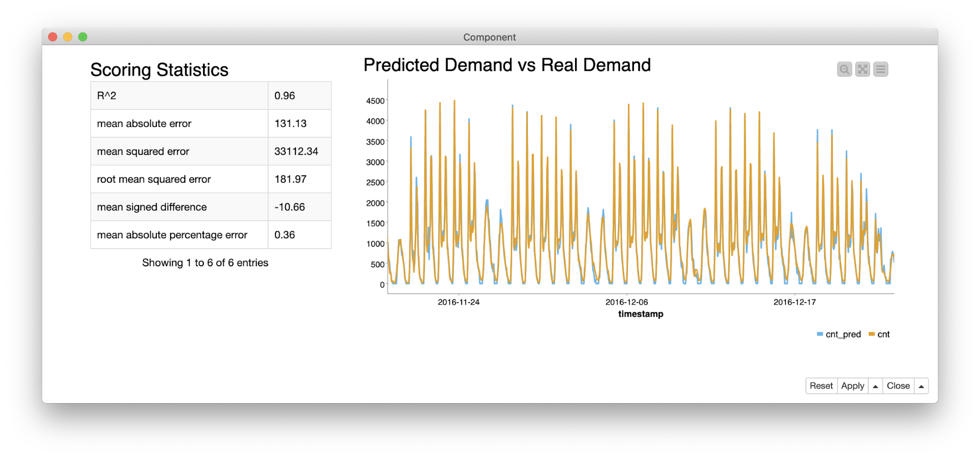Click the Scoring Statistics heading
This screenshot has height=459, width=980.
(159, 70)
